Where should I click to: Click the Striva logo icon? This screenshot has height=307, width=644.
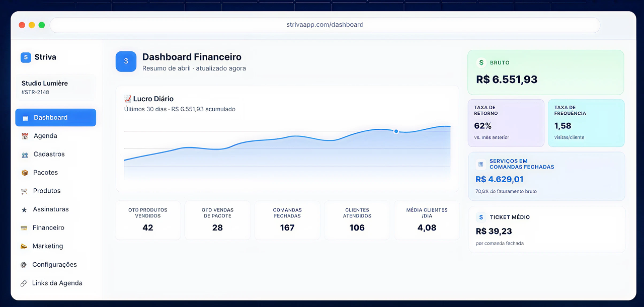(26, 57)
